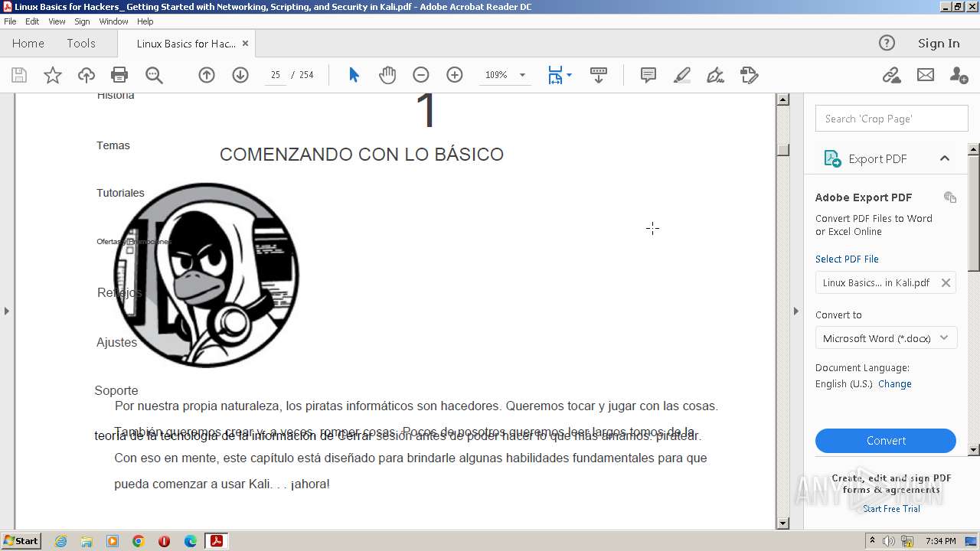Click the page number field

(x=276, y=75)
